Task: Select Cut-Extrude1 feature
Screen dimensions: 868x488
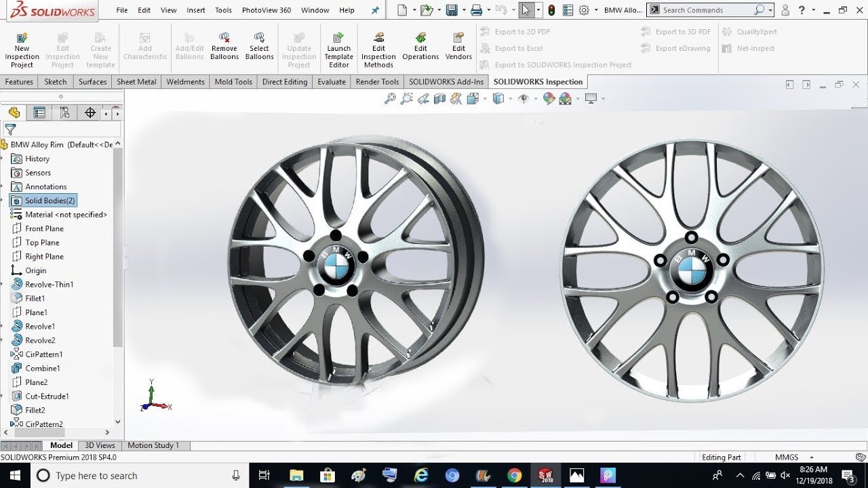Action: click(40, 396)
